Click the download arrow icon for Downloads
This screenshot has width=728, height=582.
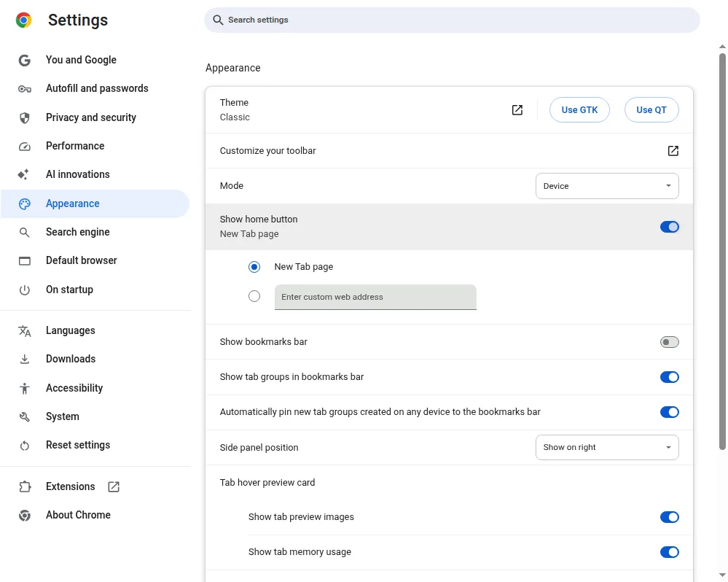[x=25, y=360]
